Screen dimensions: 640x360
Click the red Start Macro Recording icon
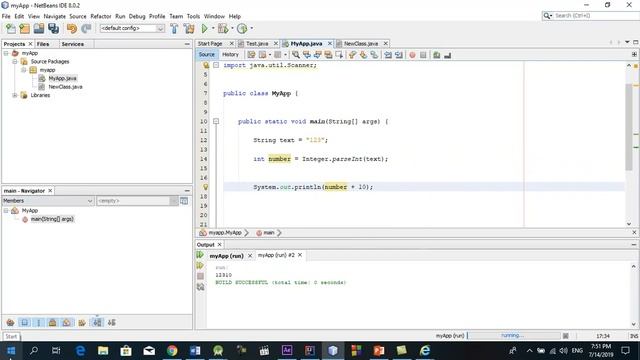click(x=412, y=55)
